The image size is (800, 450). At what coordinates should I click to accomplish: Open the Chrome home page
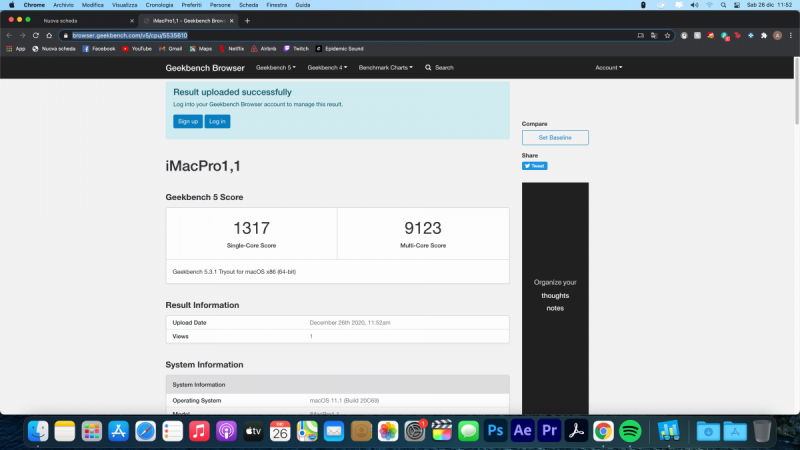point(49,35)
